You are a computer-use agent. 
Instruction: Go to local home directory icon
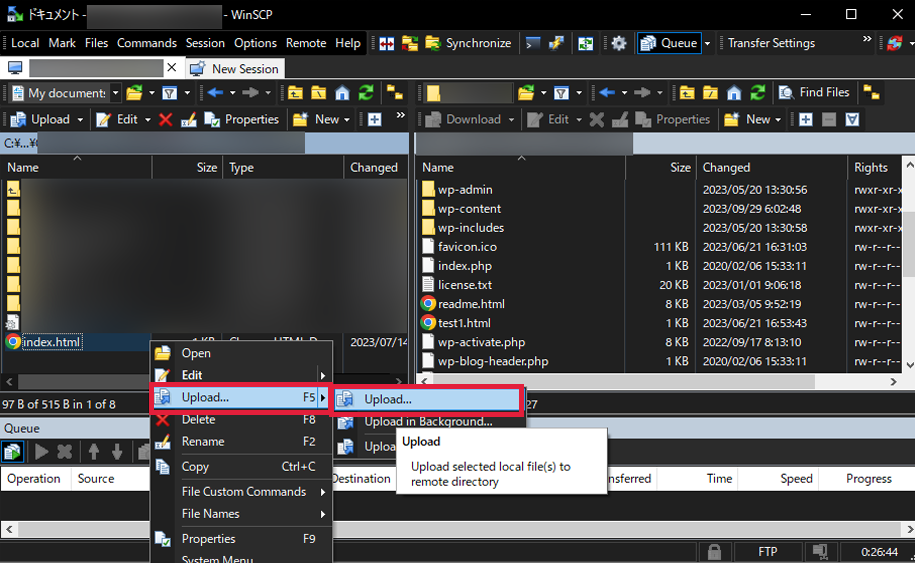click(x=343, y=93)
